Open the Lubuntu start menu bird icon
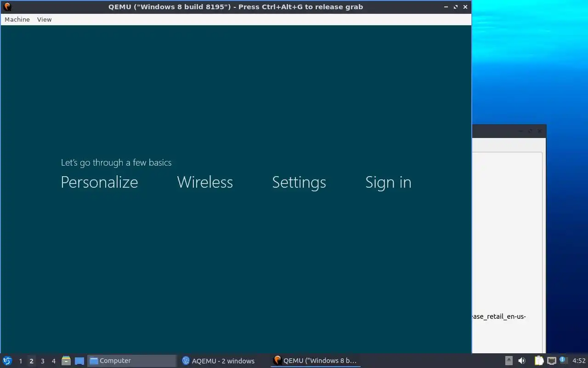 pyautogui.click(x=7, y=361)
